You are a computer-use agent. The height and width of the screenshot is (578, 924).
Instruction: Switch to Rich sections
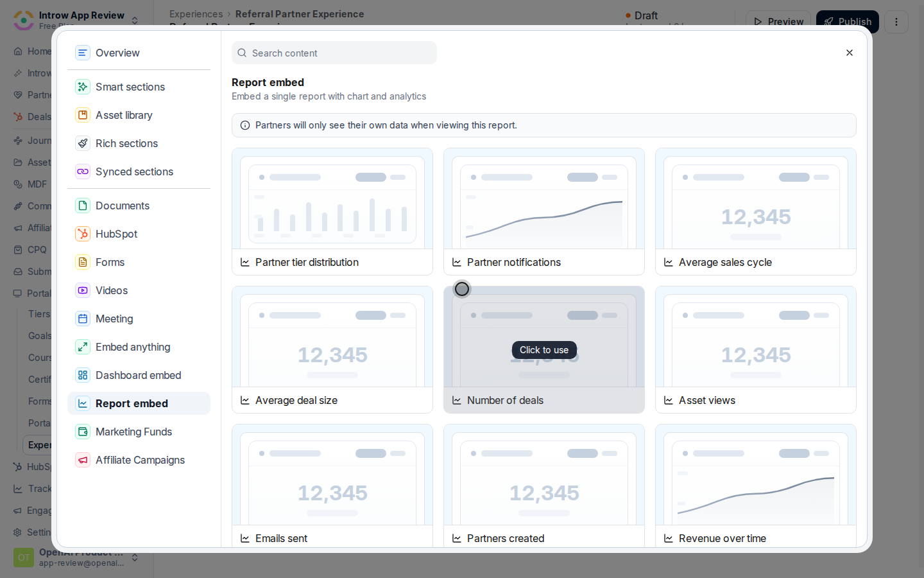[x=139, y=143]
